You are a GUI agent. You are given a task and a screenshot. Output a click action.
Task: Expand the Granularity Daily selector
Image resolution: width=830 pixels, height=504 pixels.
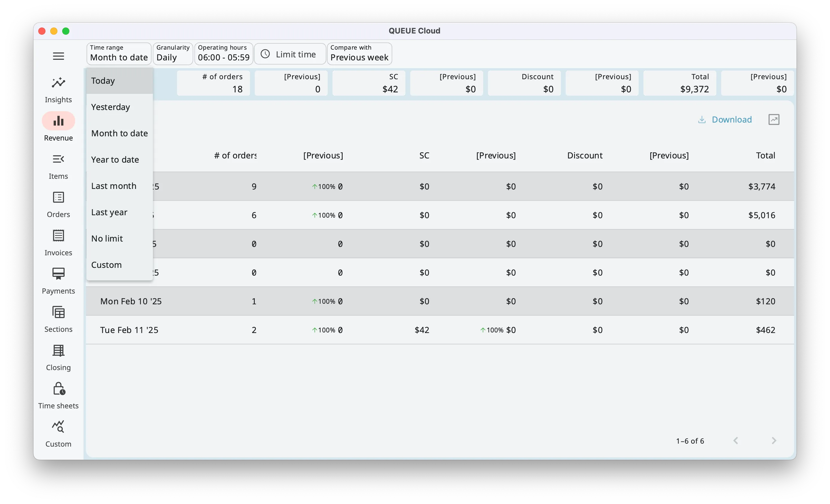[173, 54]
